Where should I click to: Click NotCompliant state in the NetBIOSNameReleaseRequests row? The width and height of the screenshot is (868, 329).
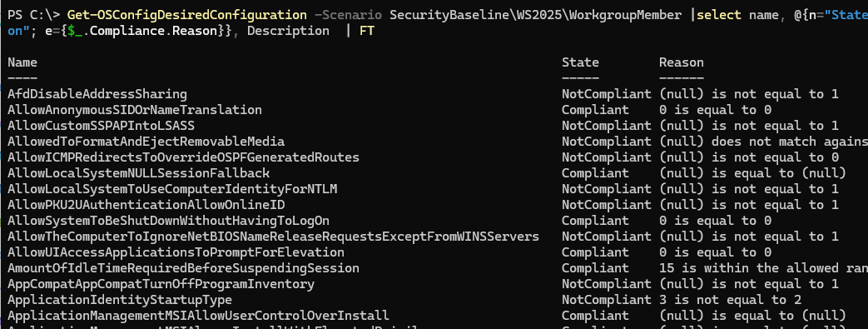point(607,237)
